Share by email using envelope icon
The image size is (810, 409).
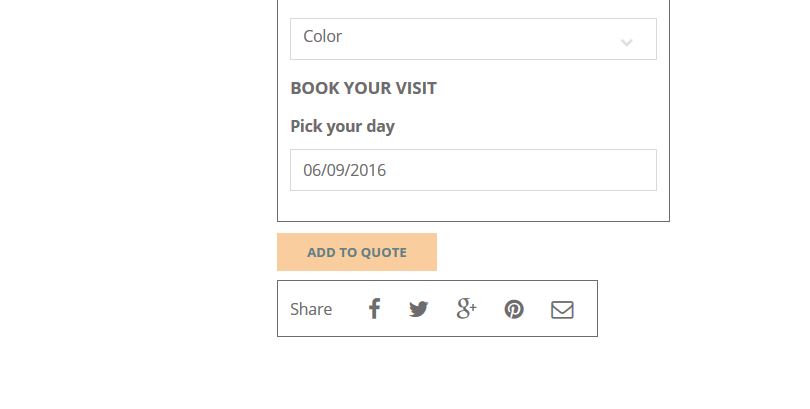(x=562, y=310)
